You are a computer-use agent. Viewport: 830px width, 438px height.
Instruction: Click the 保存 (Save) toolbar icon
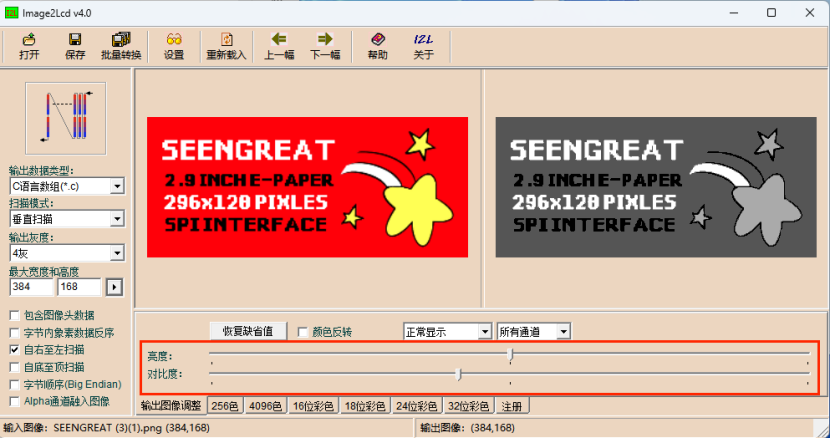[x=75, y=46]
